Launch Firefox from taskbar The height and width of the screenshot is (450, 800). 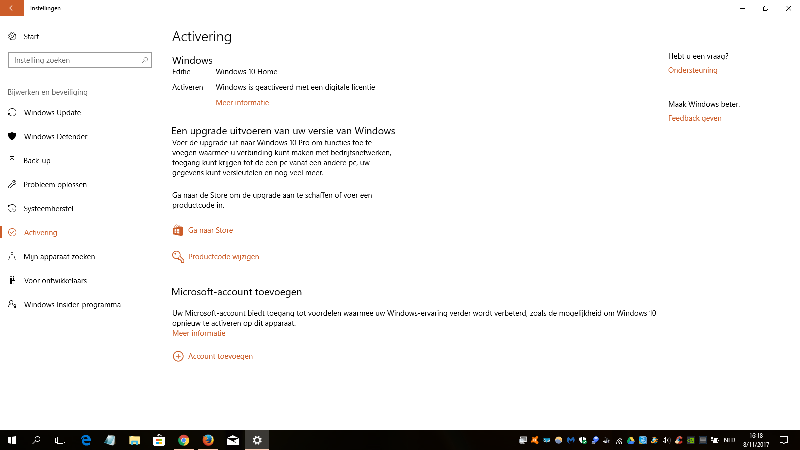[x=208, y=440]
